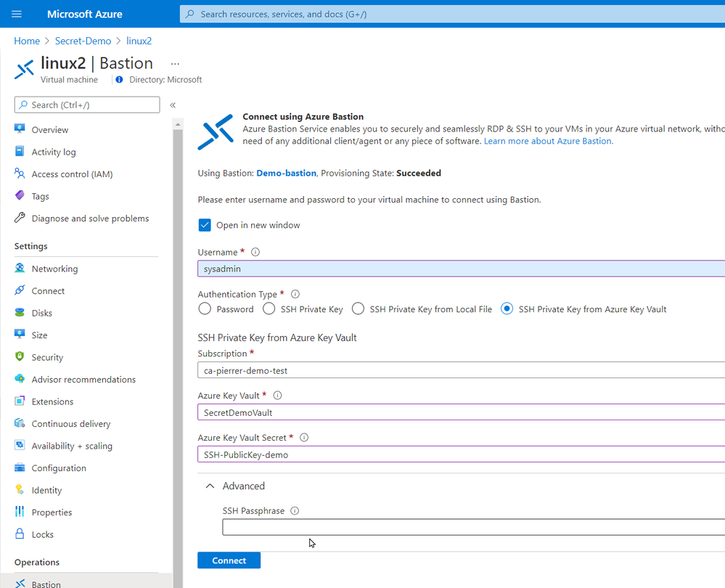
Task: Click the Microsoft Azure logo text
Action: point(85,14)
